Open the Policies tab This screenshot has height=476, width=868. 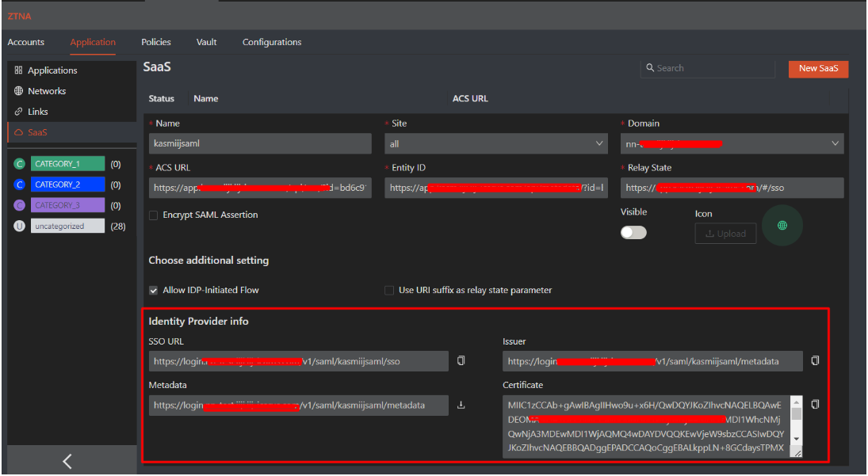(x=156, y=42)
